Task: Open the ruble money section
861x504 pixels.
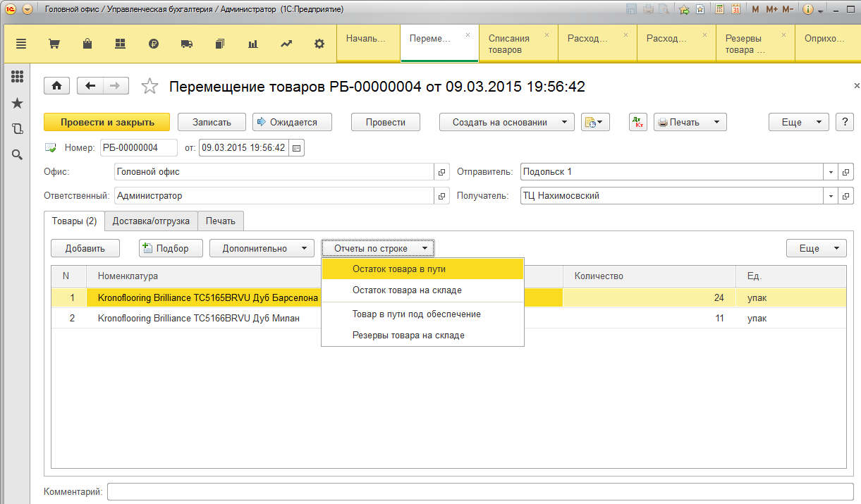Action: 154,44
